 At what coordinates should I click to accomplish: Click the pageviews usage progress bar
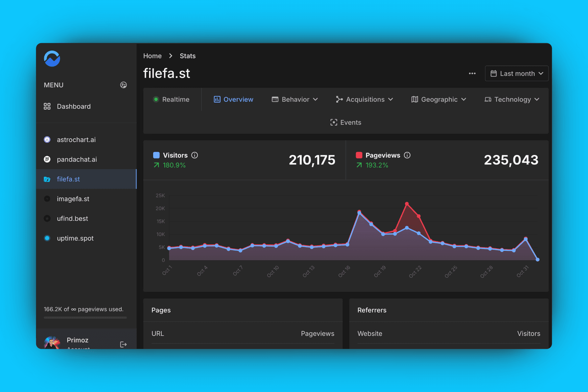coord(84,318)
